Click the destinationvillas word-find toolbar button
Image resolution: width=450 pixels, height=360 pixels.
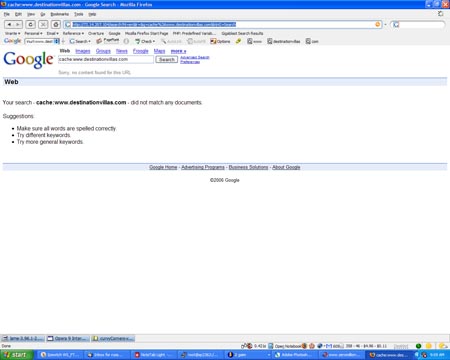(x=284, y=41)
